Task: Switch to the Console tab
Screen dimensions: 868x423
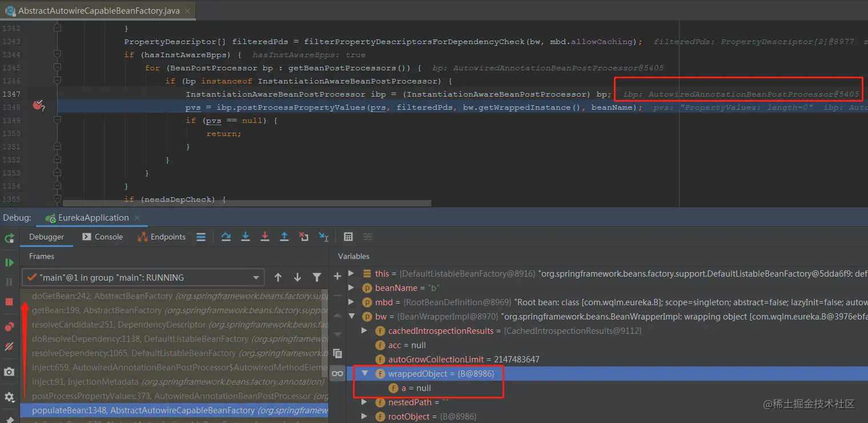Action: coord(102,237)
